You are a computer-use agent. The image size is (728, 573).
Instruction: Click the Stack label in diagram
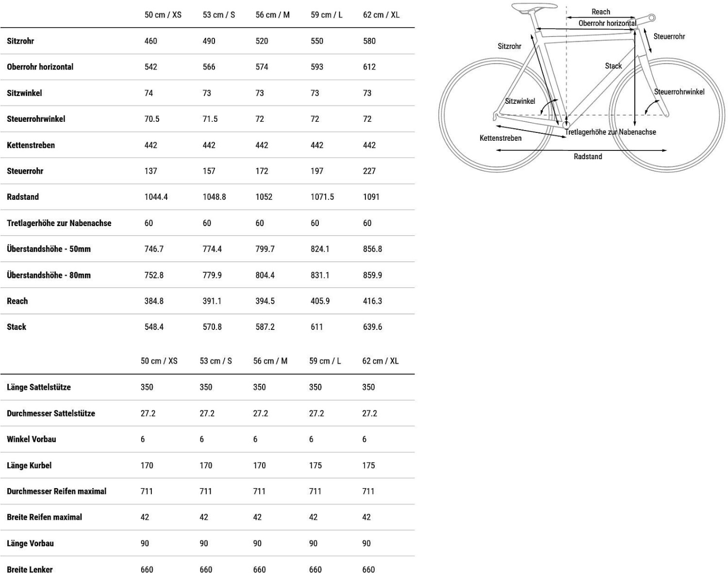point(613,66)
